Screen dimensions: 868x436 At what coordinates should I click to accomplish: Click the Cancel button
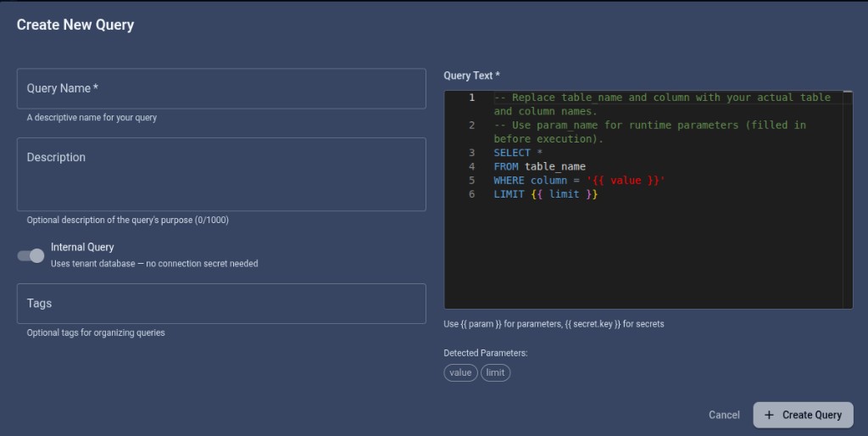tap(724, 415)
